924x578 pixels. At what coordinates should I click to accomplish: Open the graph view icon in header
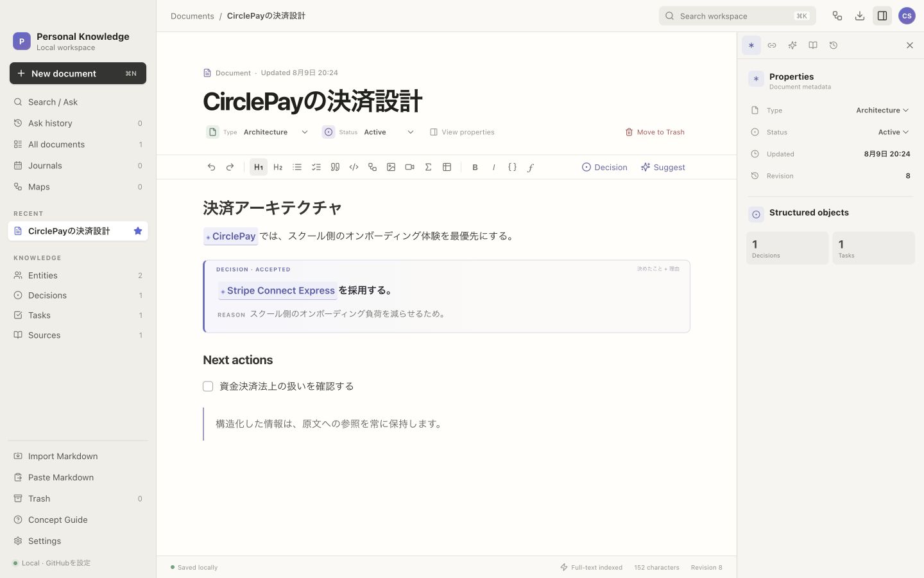click(x=837, y=16)
